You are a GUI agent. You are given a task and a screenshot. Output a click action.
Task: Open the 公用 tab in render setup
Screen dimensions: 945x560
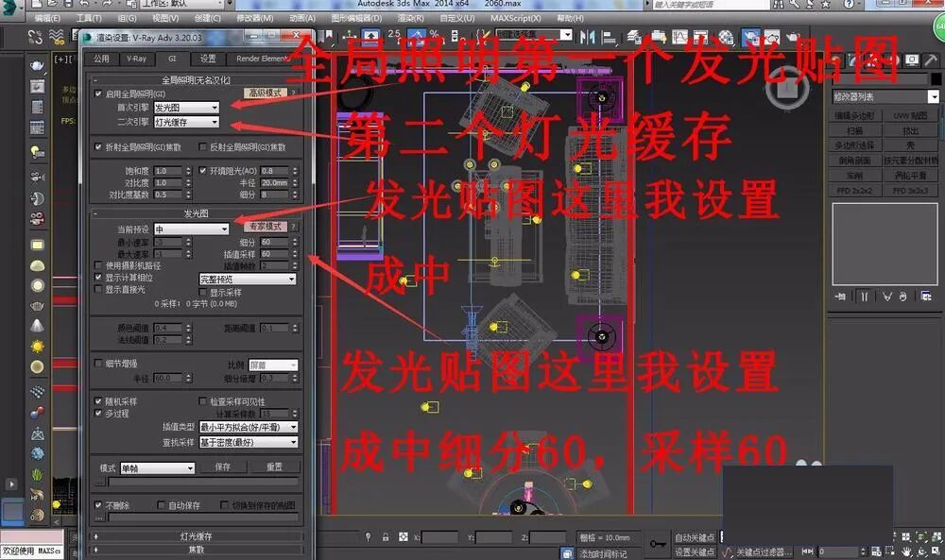pyautogui.click(x=101, y=59)
